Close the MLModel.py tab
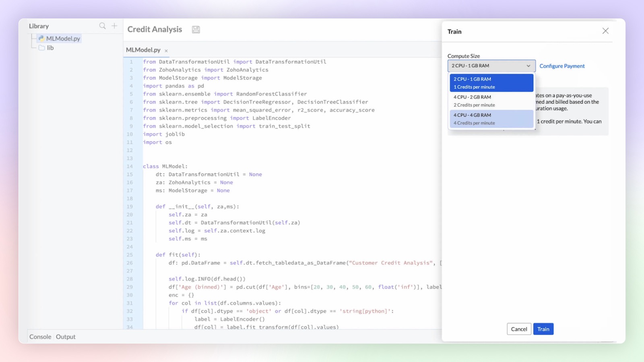Screen dimensions: 644x362 166,51
